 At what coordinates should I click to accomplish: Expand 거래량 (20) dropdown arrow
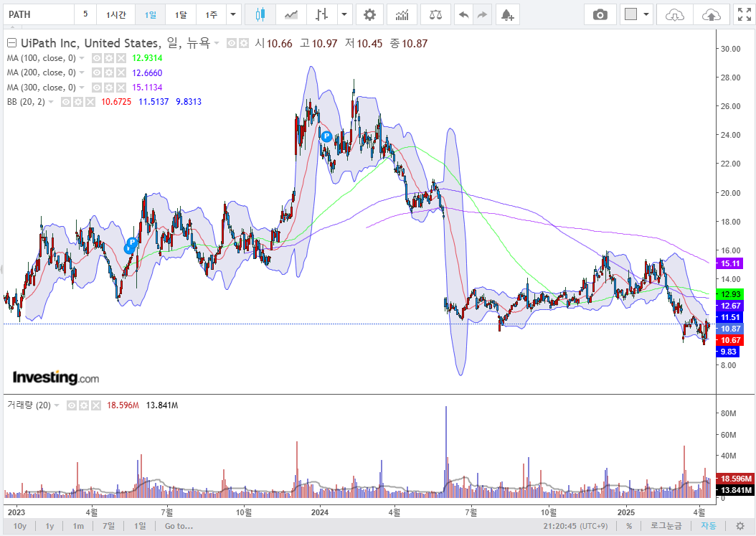tap(57, 405)
